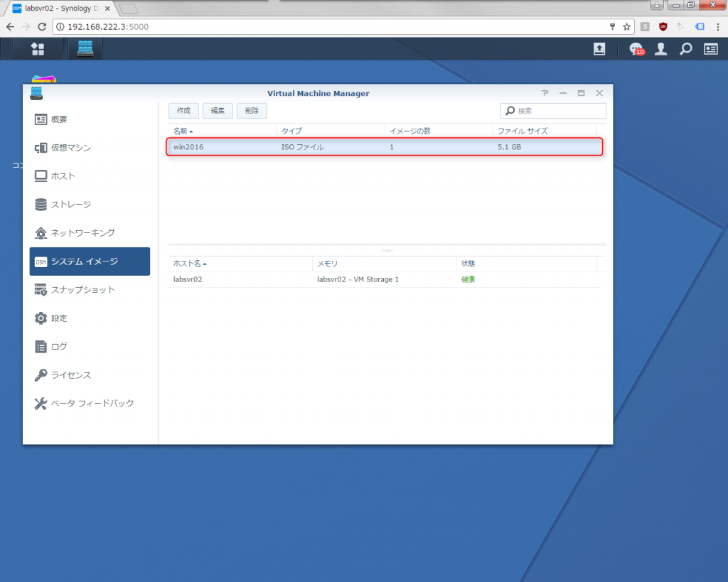Collapse the lower details panel chevron
The image size is (728, 582).
[387, 250]
